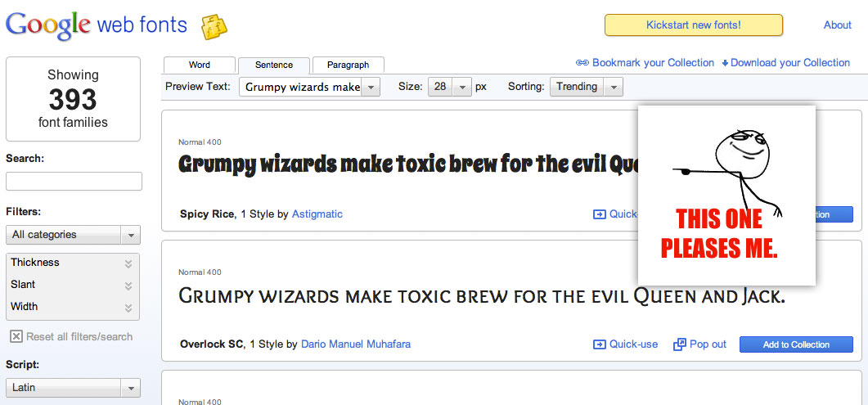The image size is (868, 405).
Task: Click the yellow font puzzle icon
Action: click(214, 26)
